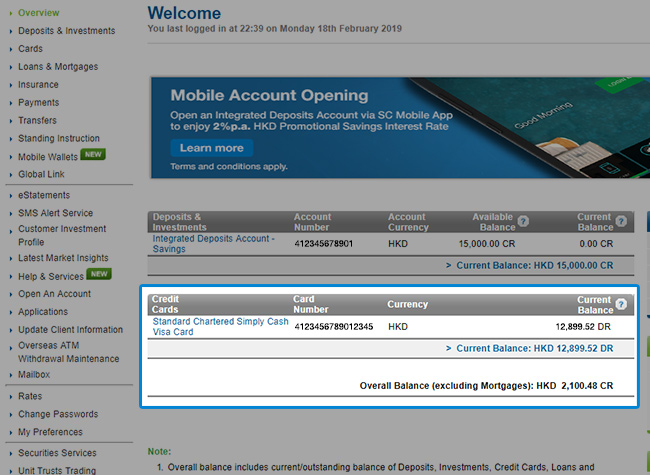Screen dimensions: 650x475
Task: Click account number 412345678901
Action: (324, 244)
